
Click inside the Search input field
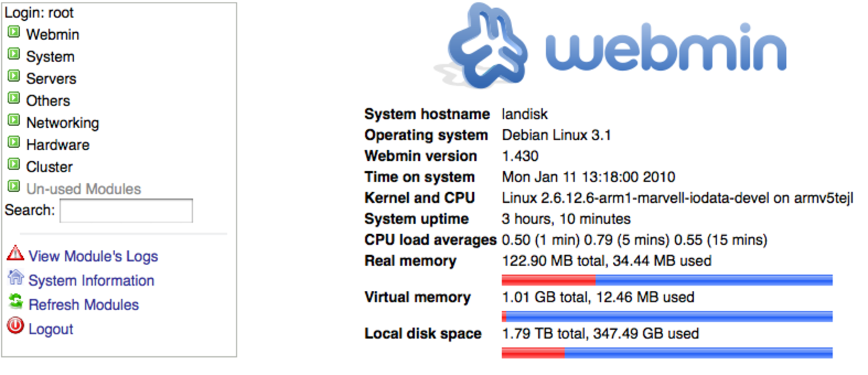126,210
